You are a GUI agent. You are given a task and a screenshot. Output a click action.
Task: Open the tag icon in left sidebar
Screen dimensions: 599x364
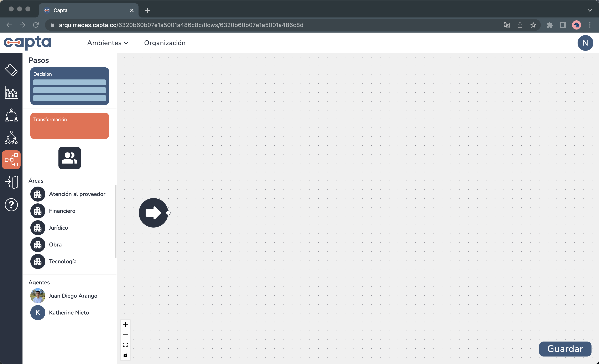click(x=11, y=70)
